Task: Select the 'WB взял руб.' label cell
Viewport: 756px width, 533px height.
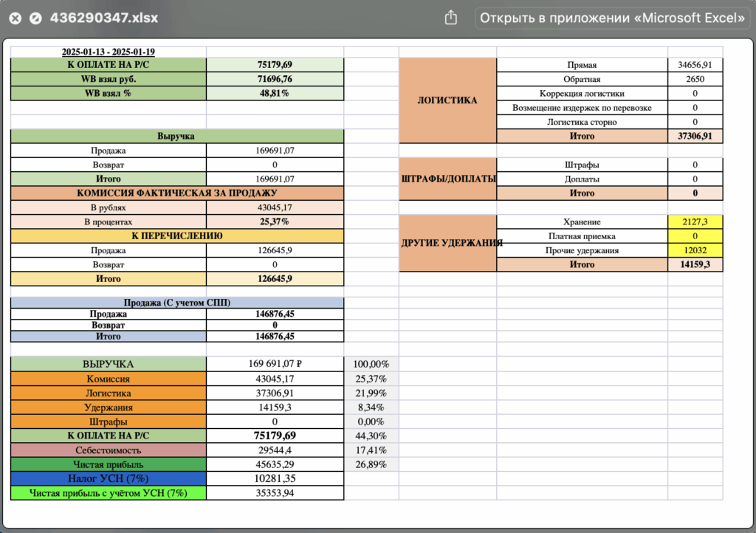Action: click(x=108, y=79)
